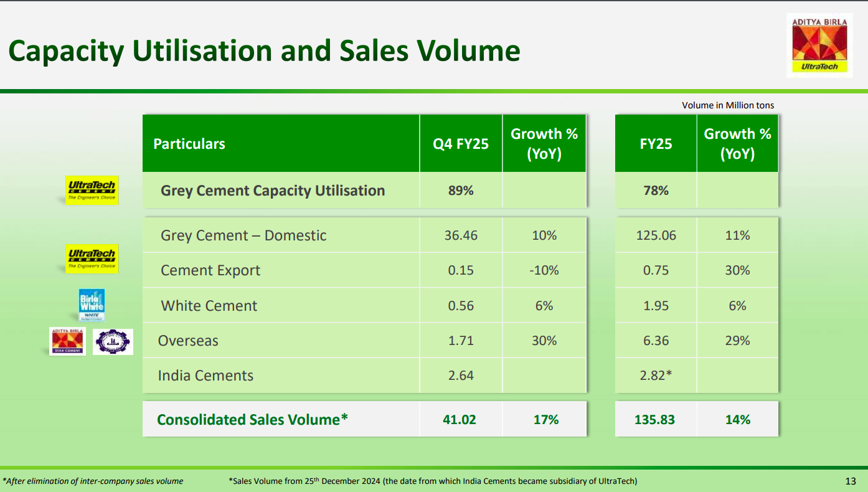
Task: Click the Consolidated Sales Volume* row label
Action: pyautogui.click(x=252, y=420)
